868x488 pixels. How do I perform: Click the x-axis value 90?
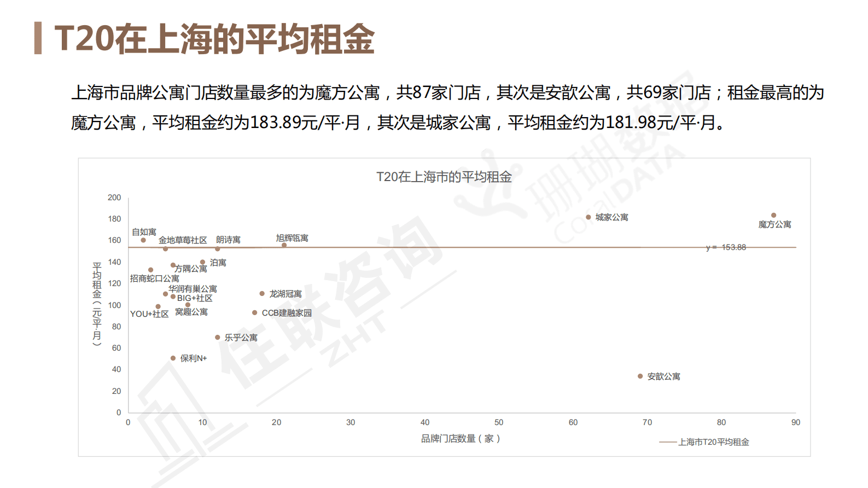click(x=796, y=422)
